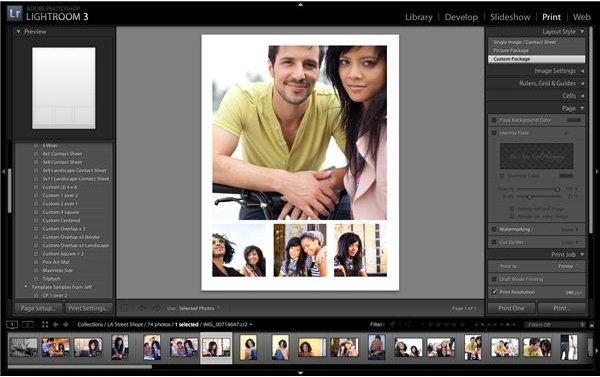Open Page Setup dialog

coord(38,308)
